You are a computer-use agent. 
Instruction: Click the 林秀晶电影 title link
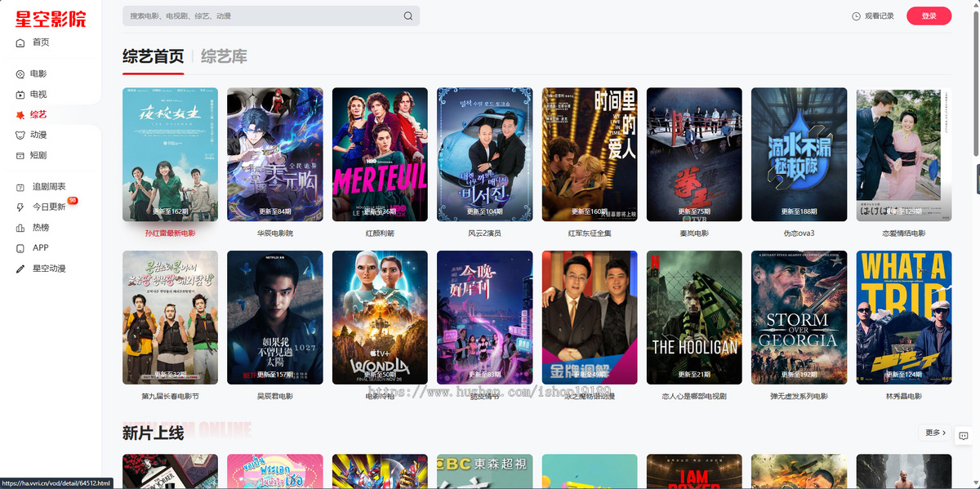point(904,396)
